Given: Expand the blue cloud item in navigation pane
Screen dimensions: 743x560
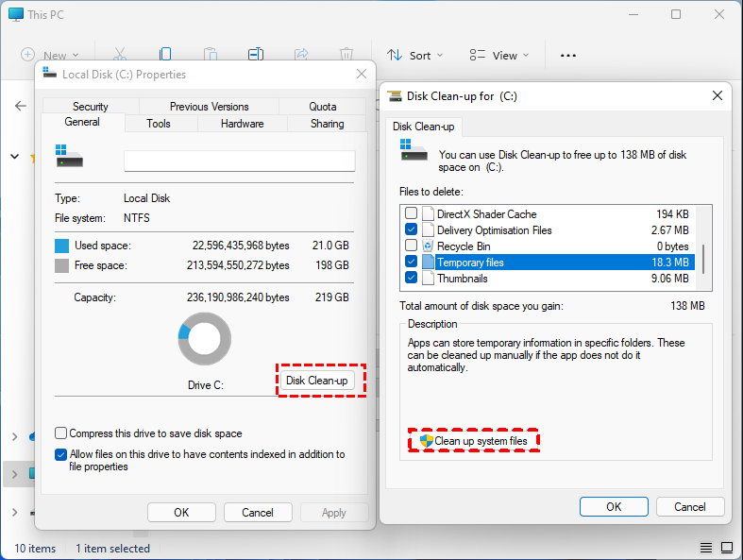Looking at the screenshot, I should click(x=15, y=436).
